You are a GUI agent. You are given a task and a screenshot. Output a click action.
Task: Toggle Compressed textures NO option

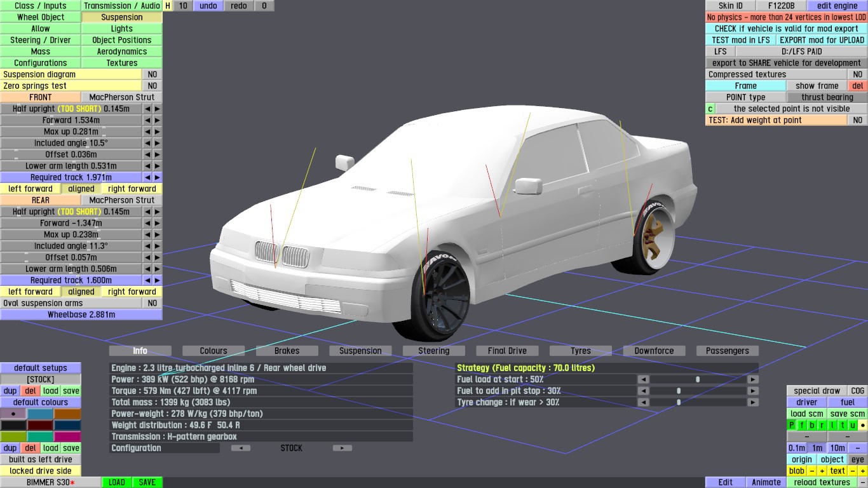pyautogui.click(x=858, y=74)
